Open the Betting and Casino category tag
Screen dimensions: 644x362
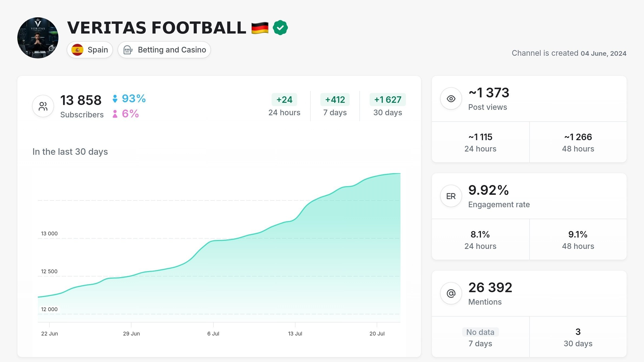coord(164,50)
